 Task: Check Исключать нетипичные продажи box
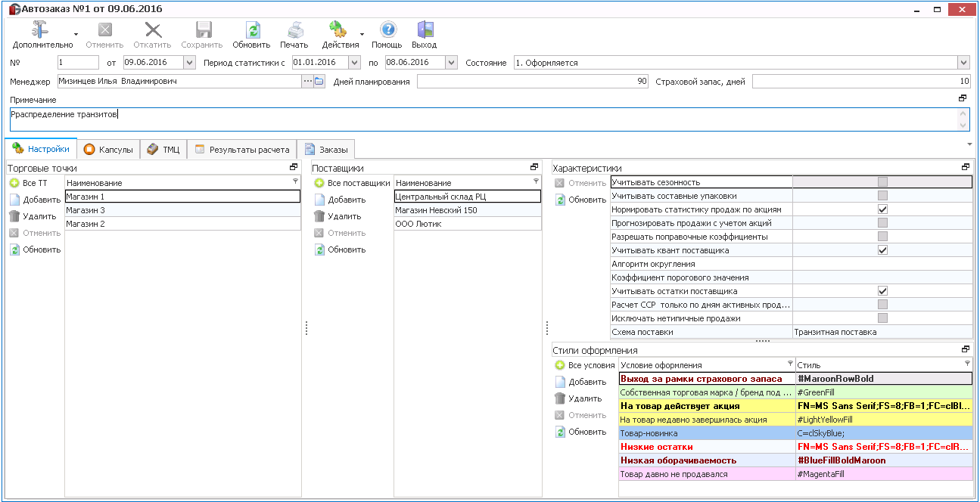click(x=882, y=318)
